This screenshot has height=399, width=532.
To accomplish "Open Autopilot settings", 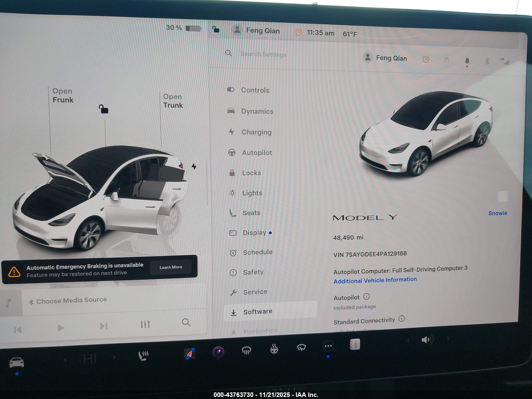I will 250,152.
